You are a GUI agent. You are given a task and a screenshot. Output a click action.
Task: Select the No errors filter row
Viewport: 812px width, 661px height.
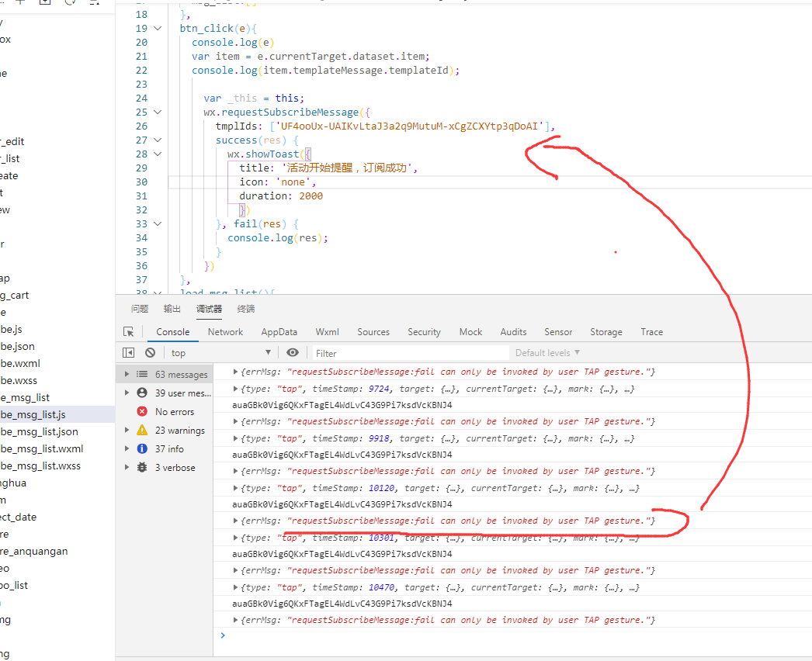(165, 411)
